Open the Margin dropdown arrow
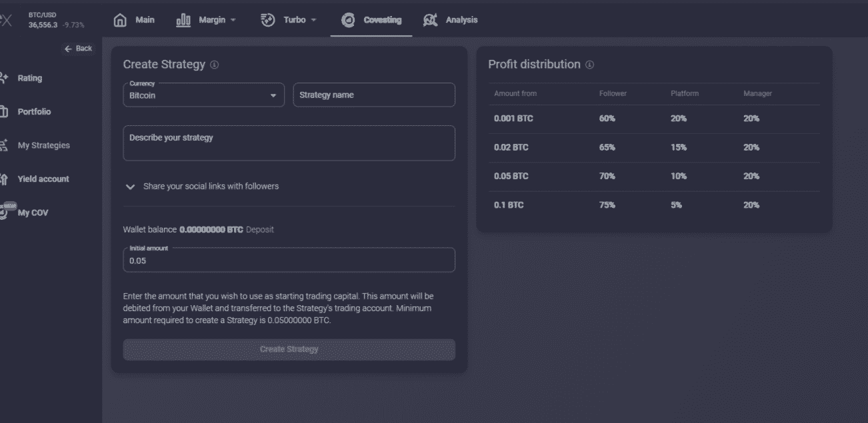Image resolution: width=868 pixels, height=423 pixels. pos(233,20)
